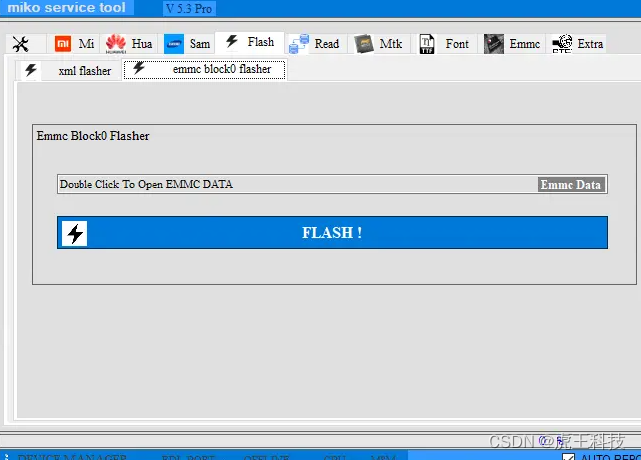This screenshot has width=641, height=460.
Task: Switch to the Huawei Hua tab
Action: click(129, 44)
